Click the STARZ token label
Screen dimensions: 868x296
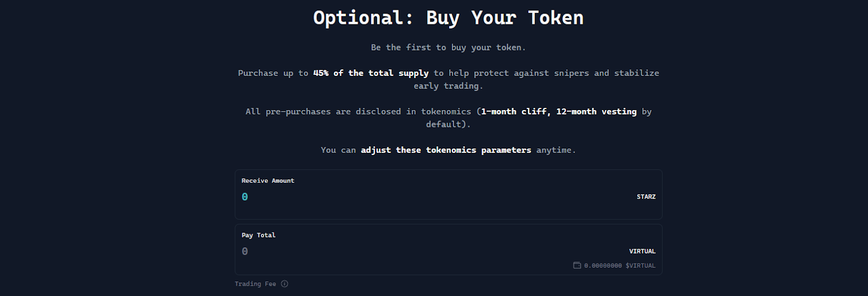click(646, 197)
